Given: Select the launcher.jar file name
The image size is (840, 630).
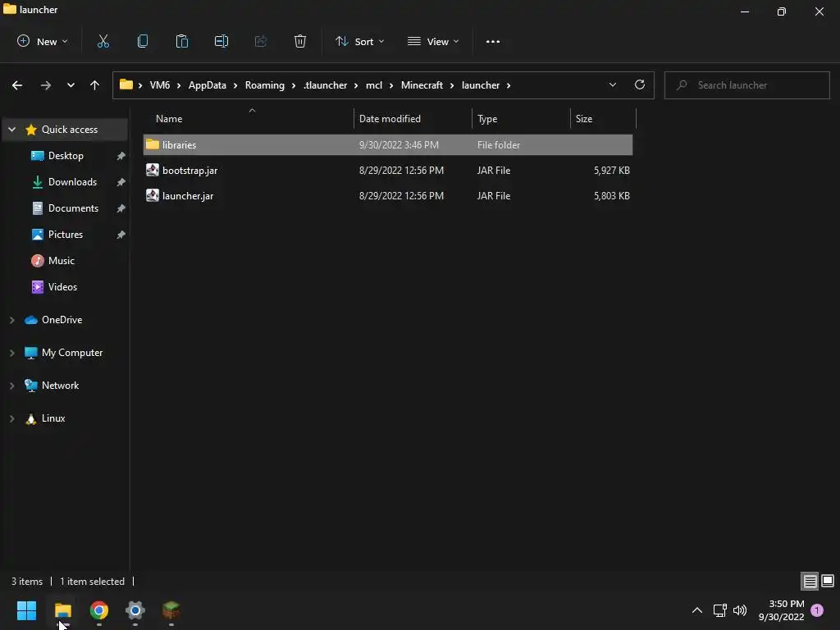Looking at the screenshot, I should (x=188, y=196).
